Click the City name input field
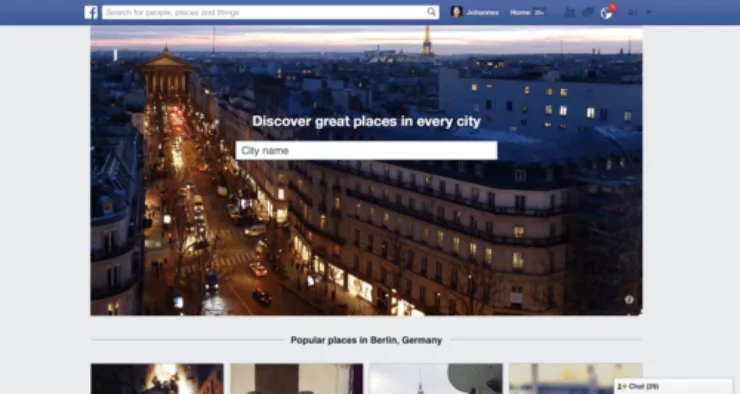The height and width of the screenshot is (394, 740). pyautogui.click(x=366, y=151)
